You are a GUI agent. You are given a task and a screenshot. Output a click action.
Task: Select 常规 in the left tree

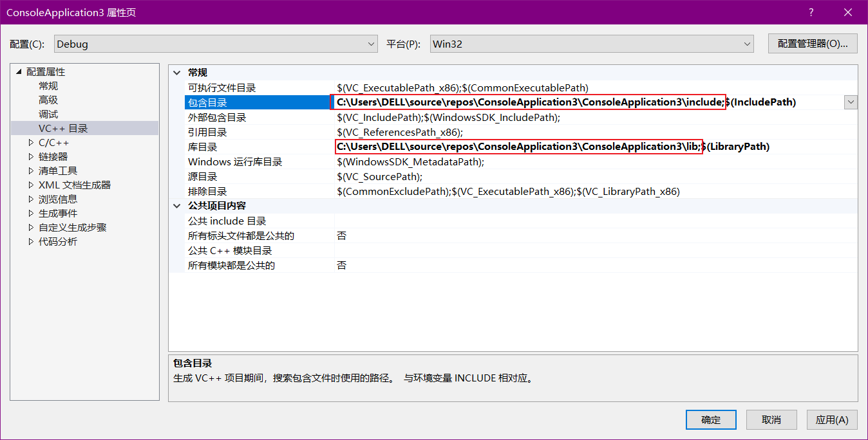[x=48, y=86]
